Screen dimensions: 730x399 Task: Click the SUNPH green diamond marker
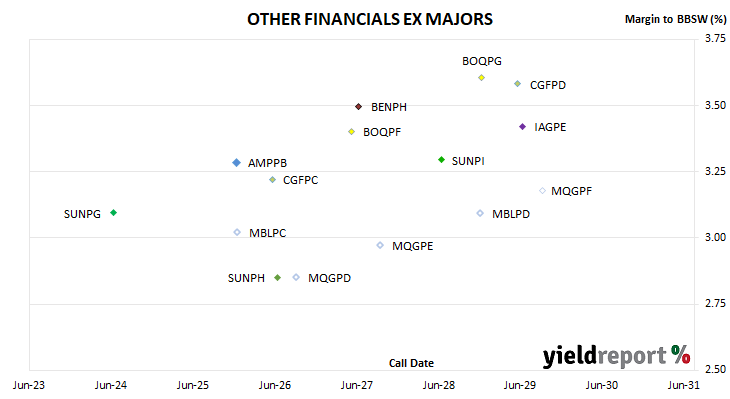tap(277, 277)
